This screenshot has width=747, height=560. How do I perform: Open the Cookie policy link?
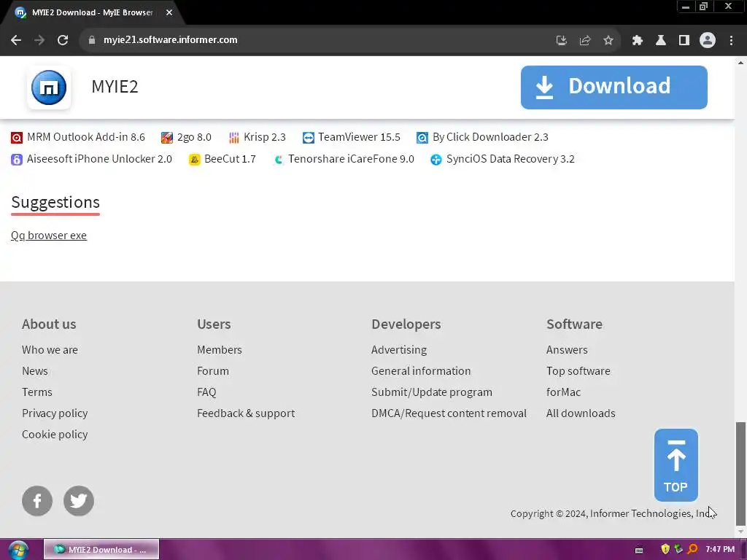(55, 435)
